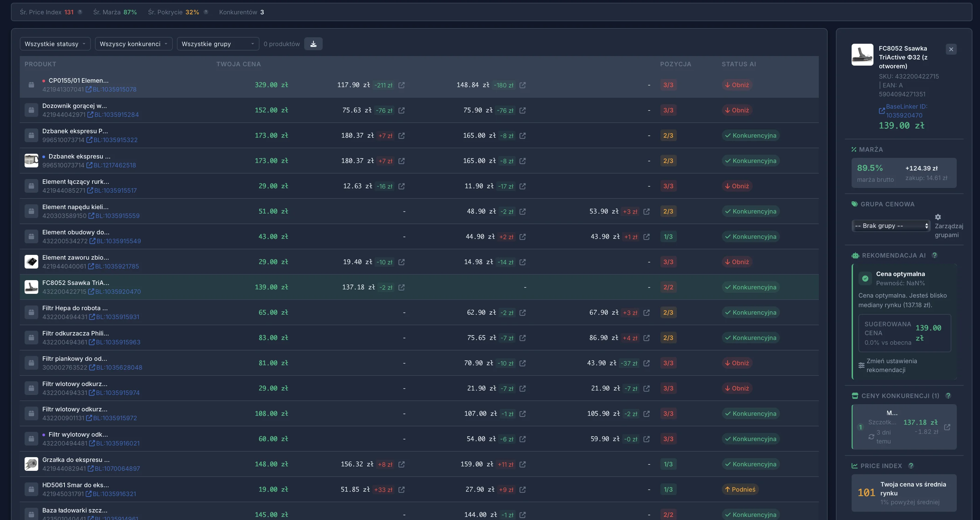This screenshot has height=520, width=980.
Task: Click help icon in PRICE INDEX section
Action: click(x=911, y=466)
